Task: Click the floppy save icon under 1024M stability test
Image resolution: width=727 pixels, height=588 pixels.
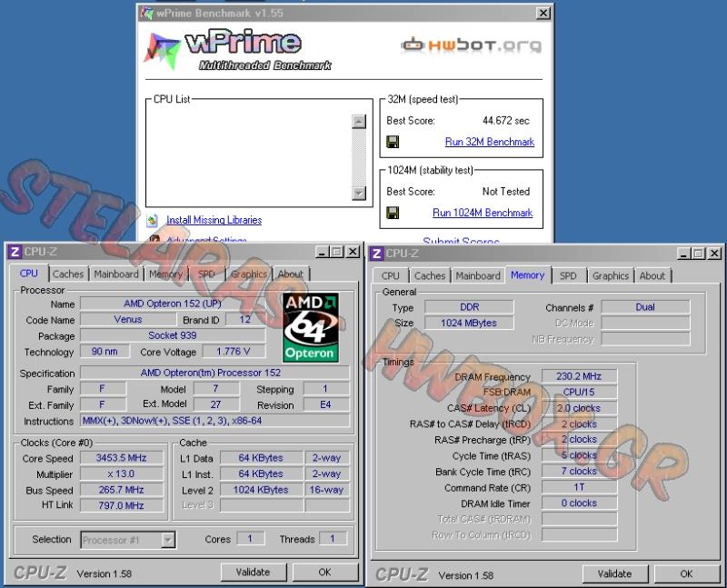Action: [x=393, y=213]
